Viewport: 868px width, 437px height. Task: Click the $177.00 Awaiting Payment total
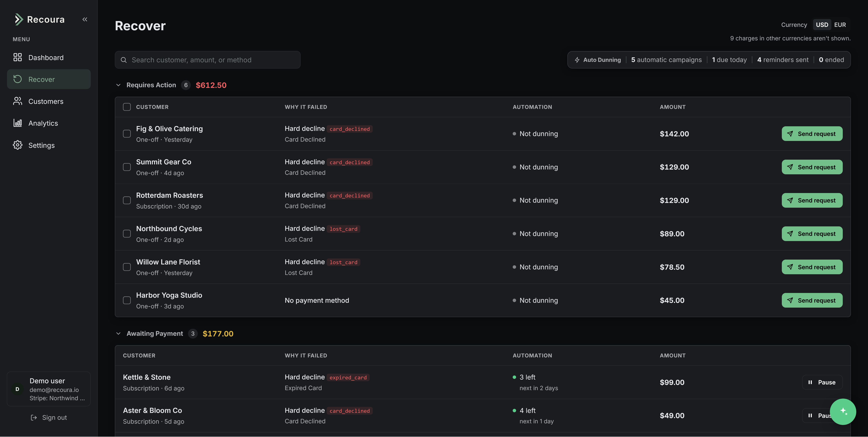click(218, 334)
